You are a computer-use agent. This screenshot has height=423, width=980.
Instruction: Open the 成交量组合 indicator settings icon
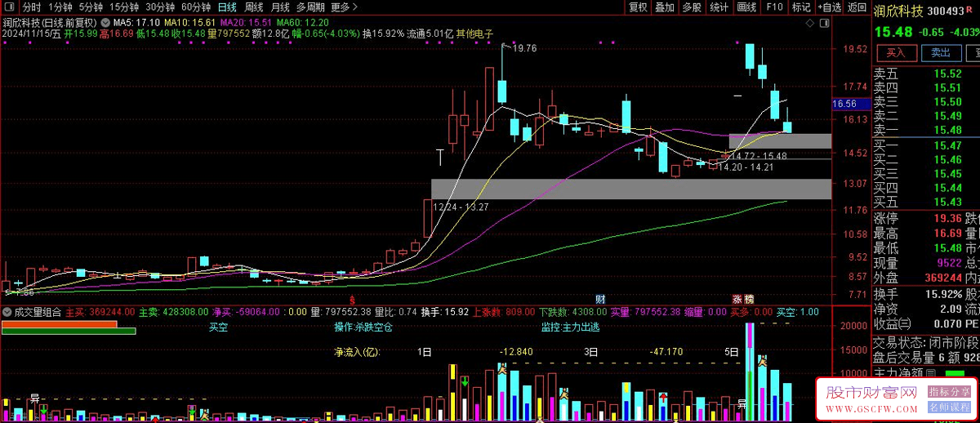click(x=8, y=312)
